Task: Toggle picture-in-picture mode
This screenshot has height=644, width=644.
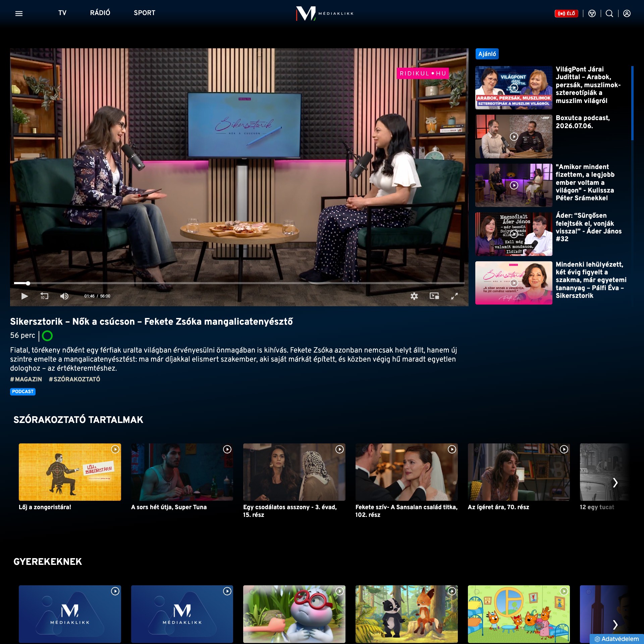Action: pos(434,296)
